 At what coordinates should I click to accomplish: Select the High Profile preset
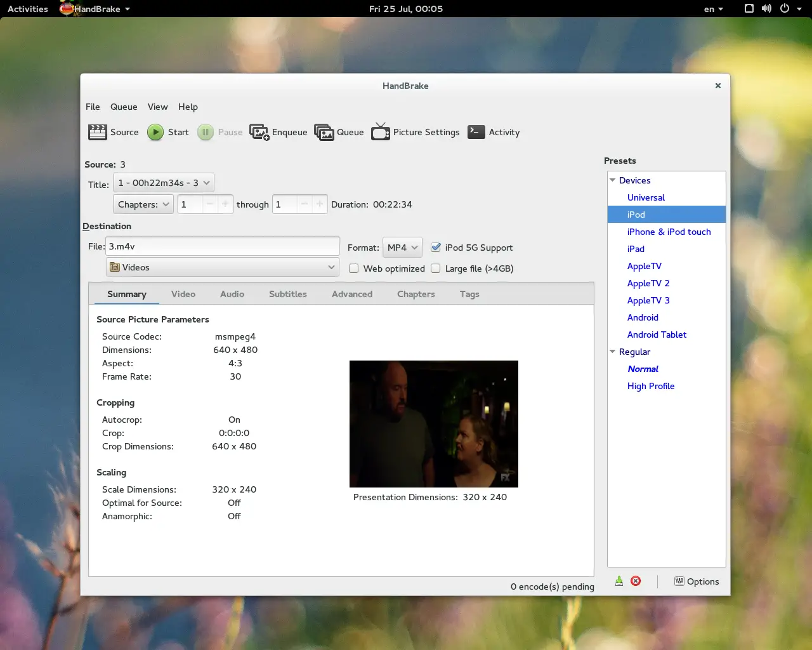click(666, 386)
